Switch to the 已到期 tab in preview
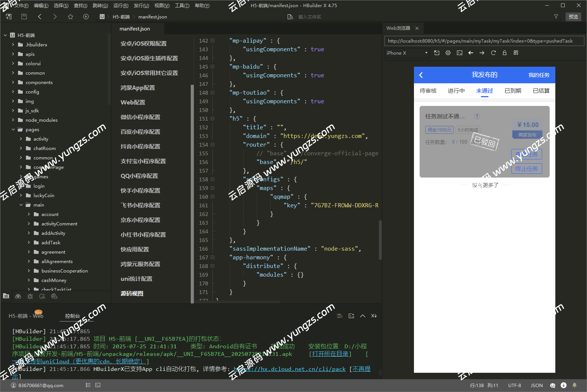 click(513, 91)
